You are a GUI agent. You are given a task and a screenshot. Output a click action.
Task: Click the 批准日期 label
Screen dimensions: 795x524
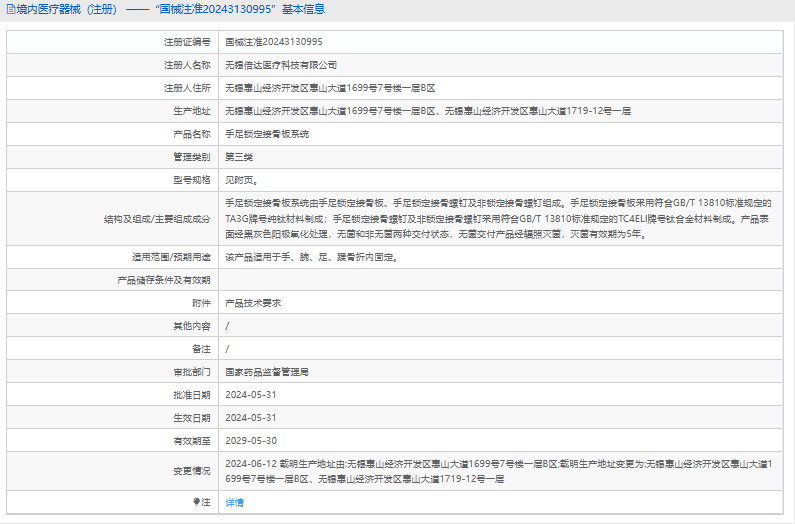click(192, 395)
